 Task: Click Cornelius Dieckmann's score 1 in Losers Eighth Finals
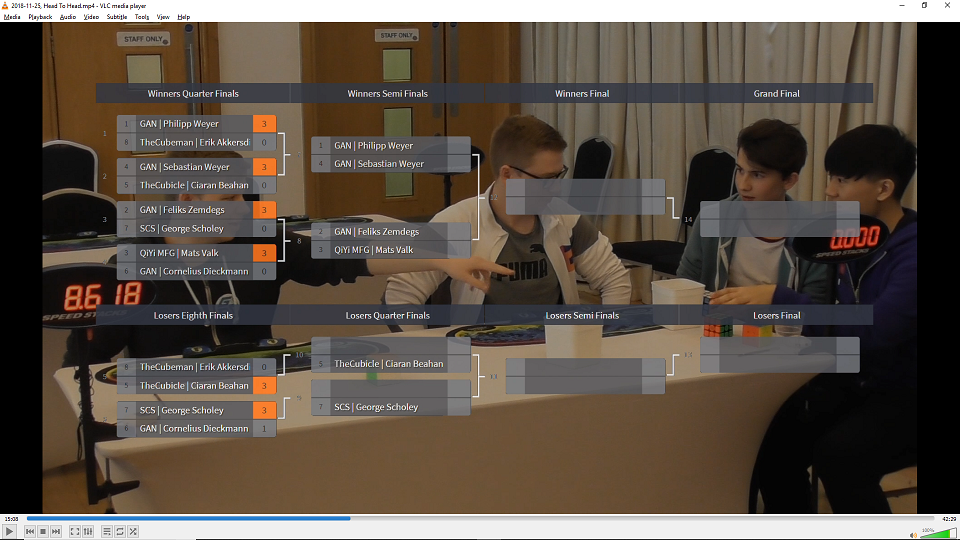click(264, 429)
